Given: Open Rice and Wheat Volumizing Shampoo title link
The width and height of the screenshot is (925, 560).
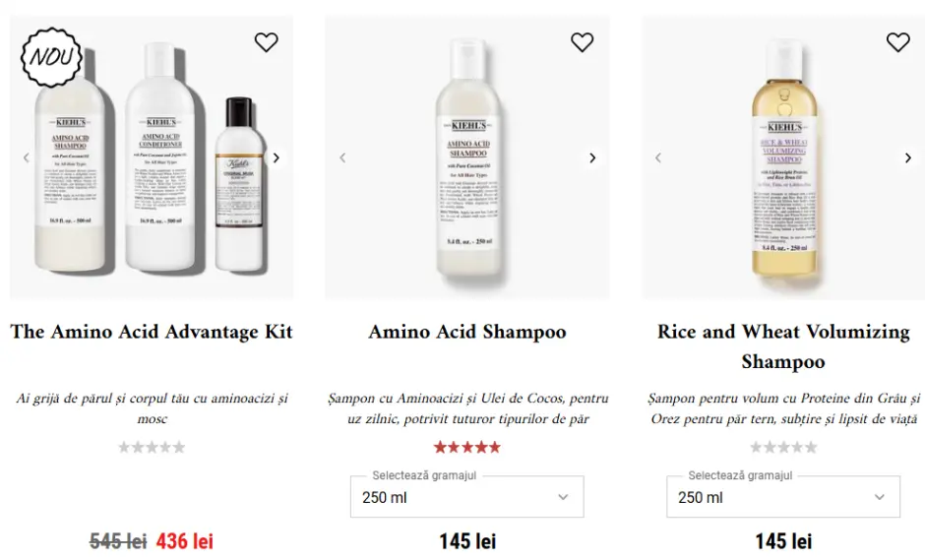Looking at the screenshot, I should click(x=783, y=346).
